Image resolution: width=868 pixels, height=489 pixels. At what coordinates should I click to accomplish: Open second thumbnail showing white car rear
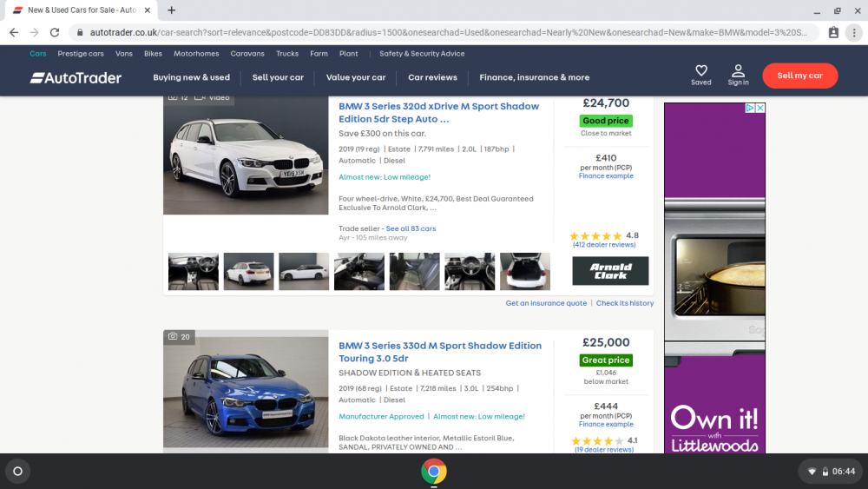pos(248,271)
